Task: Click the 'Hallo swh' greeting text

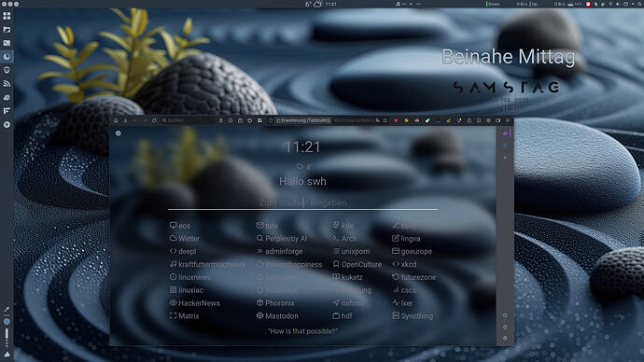Action: click(302, 181)
